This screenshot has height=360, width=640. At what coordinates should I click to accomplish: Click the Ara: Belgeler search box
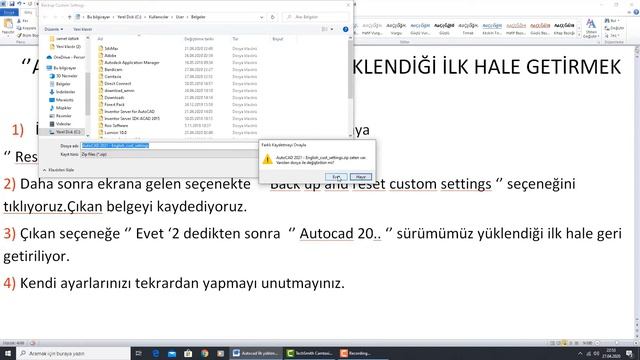click(x=317, y=17)
